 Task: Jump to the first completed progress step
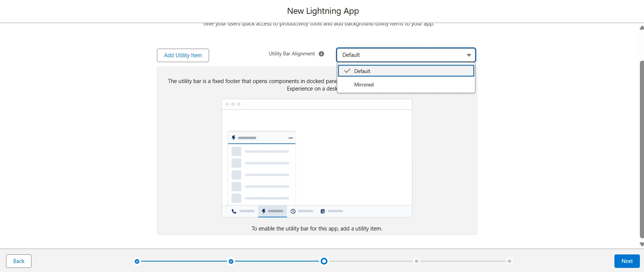[137, 261]
